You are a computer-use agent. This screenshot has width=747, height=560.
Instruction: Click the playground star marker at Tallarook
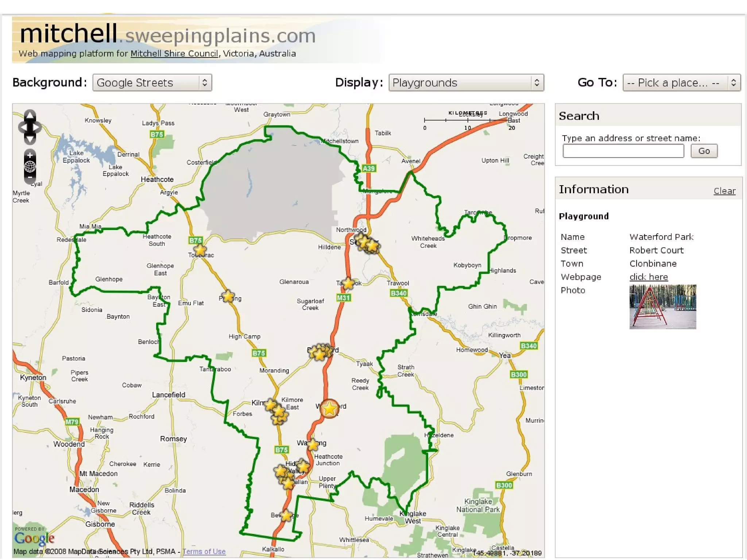click(x=349, y=283)
